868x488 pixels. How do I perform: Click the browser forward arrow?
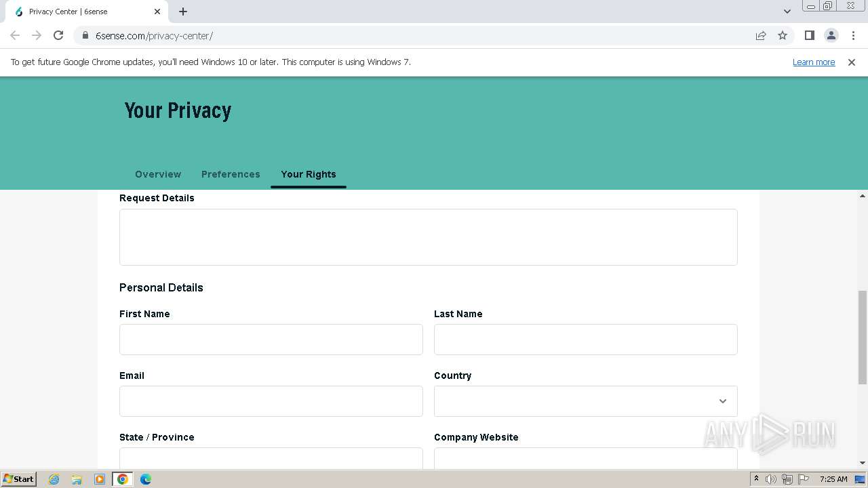point(37,35)
